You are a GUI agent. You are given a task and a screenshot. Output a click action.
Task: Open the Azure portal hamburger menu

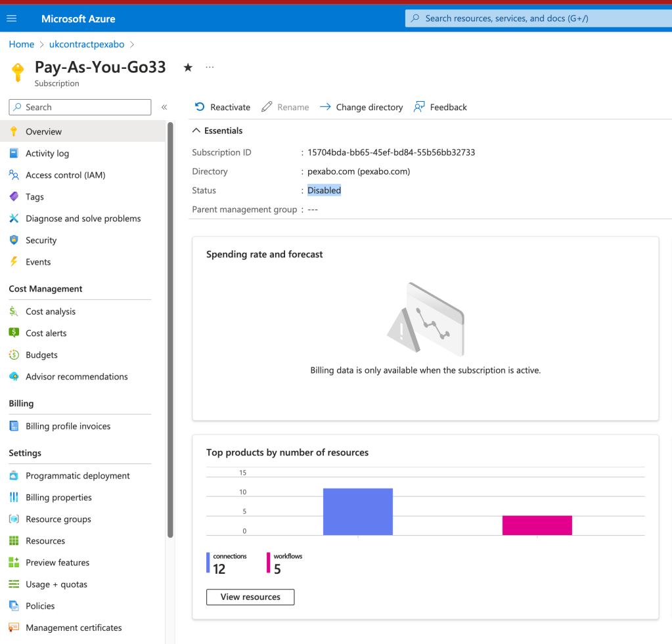pyautogui.click(x=12, y=18)
